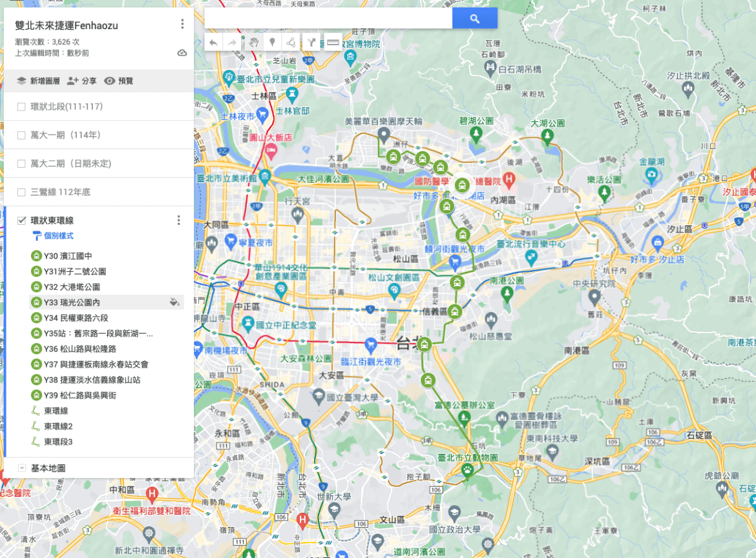The image size is (756, 558).
Task: Select Y32 大港墘公園 in the list
Action: coord(71,287)
